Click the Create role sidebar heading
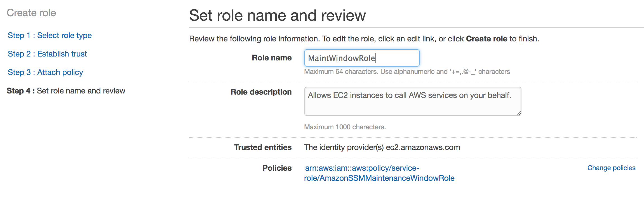This screenshot has width=644, height=197. pos(31,13)
